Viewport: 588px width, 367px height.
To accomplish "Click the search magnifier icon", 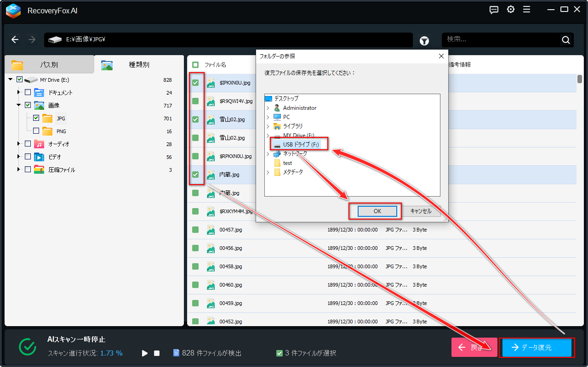I will 565,40.
